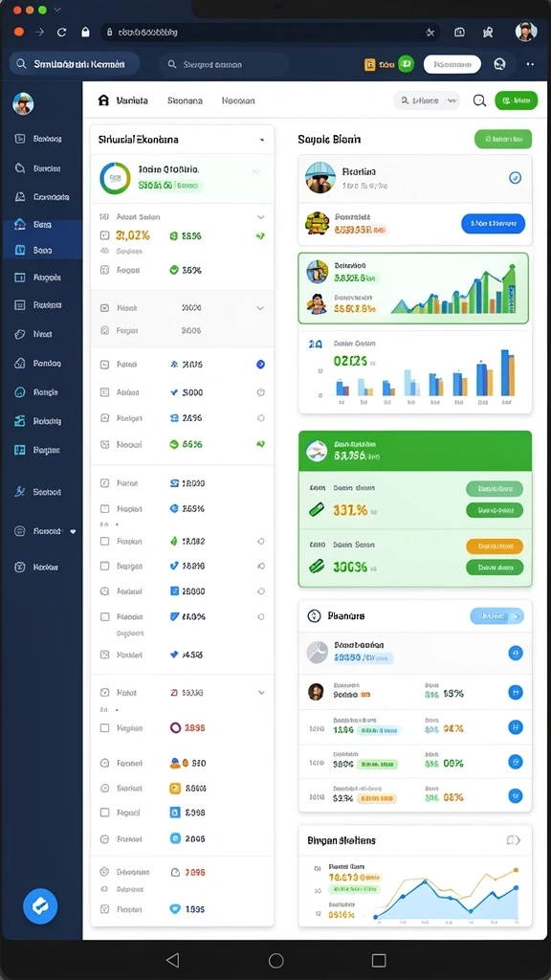Click the second search field in dark header

(x=224, y=64)
